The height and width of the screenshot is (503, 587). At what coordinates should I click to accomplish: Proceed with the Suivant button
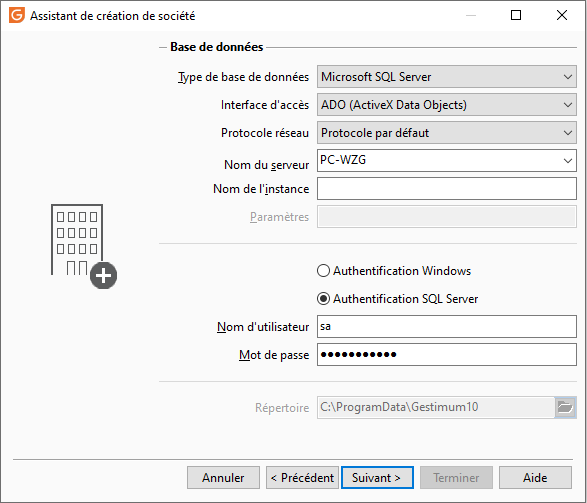(377, 478)
